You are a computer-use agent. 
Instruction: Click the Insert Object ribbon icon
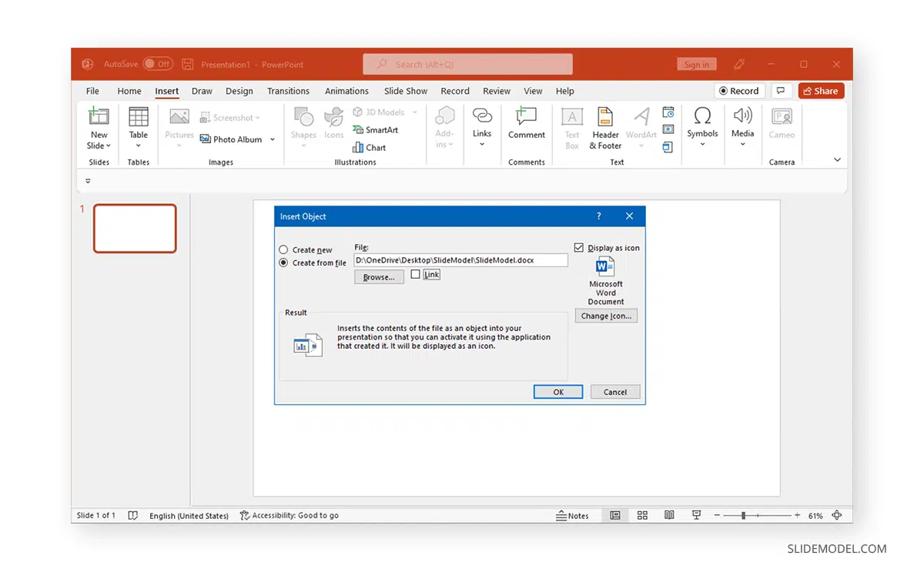click(668, 147)
